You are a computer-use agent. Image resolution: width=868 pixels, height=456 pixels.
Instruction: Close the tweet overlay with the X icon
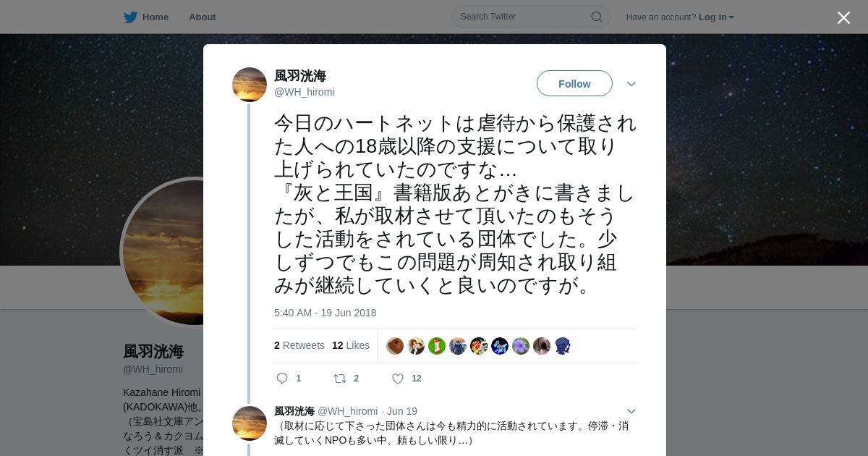pos(843,17)
